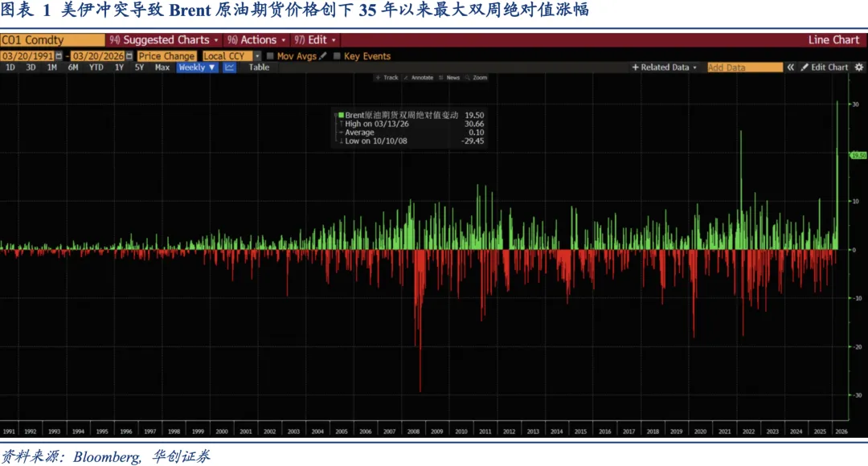The image size is (868, 466).
Task: Select the Max range tab
Action: [162, 67]
